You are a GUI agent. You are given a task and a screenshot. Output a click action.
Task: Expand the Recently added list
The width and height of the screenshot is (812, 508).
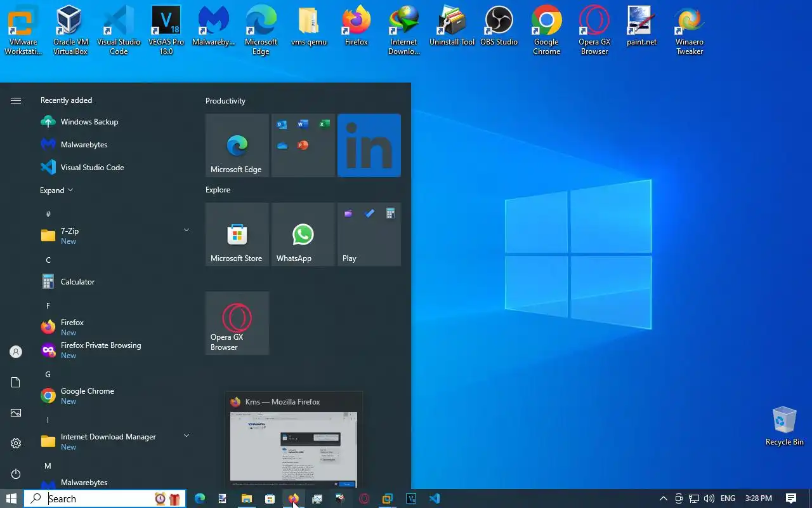[x=56, y=190]
